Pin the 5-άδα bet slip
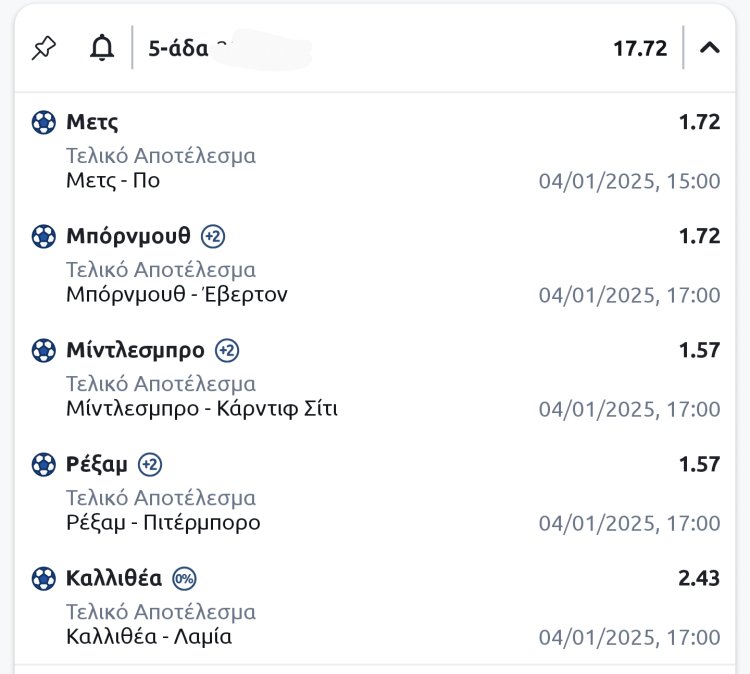Image resolution: width=750 pixels, height=674 pixels. 44,48
